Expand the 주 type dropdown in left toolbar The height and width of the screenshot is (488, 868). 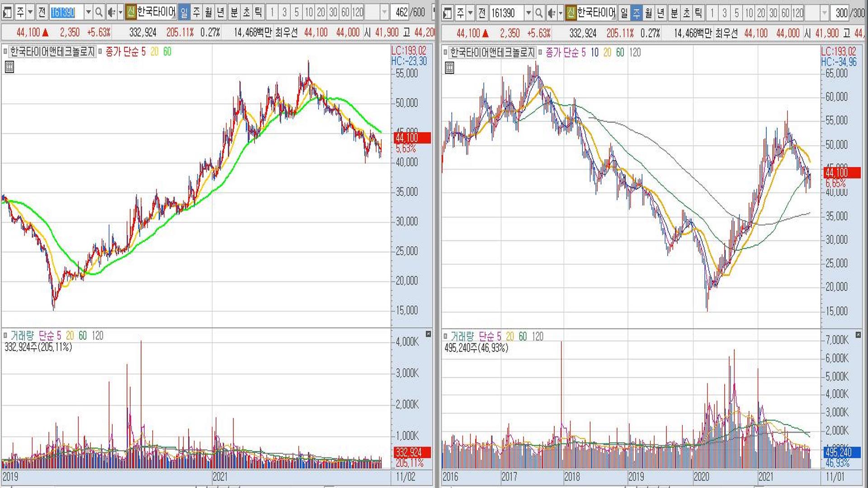click(30, 13)
